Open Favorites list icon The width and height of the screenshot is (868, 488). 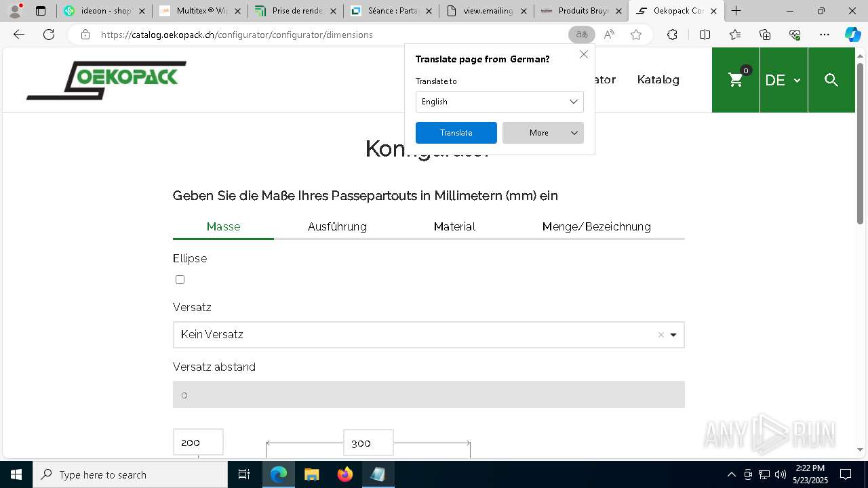click(735, 35)
